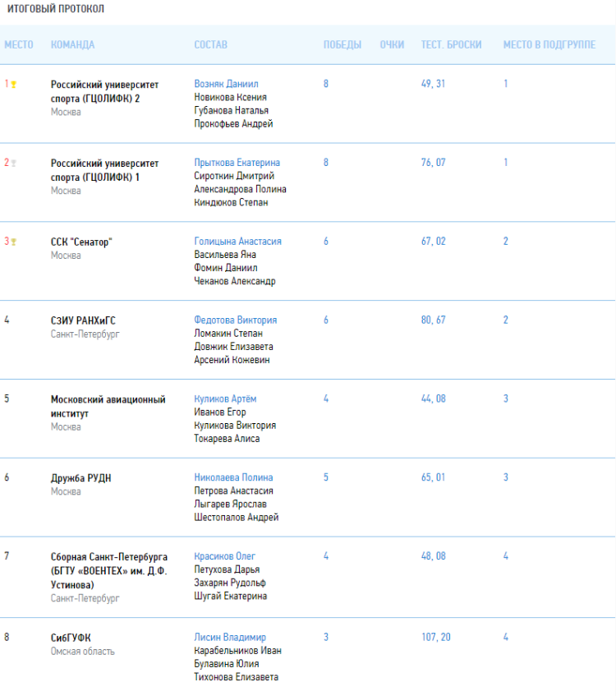Open player link Лисин Владимир
The width and height of the screenshot is (616, 696).
pos(230,637)
